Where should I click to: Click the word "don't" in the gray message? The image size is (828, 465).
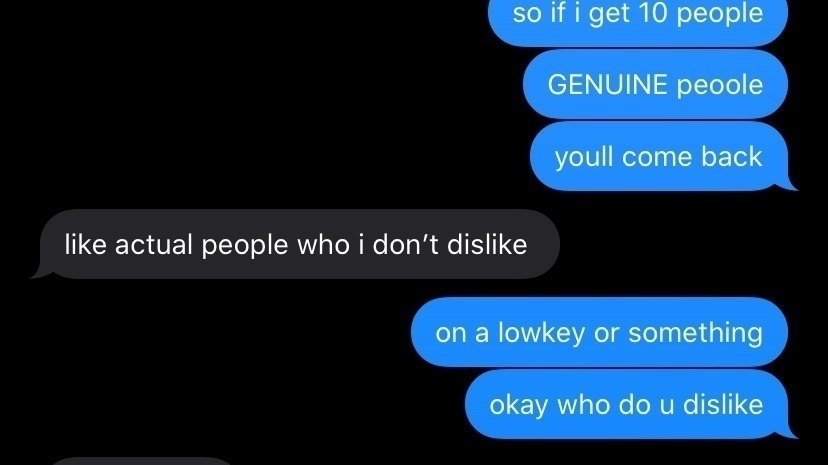(x=406, y=244)
